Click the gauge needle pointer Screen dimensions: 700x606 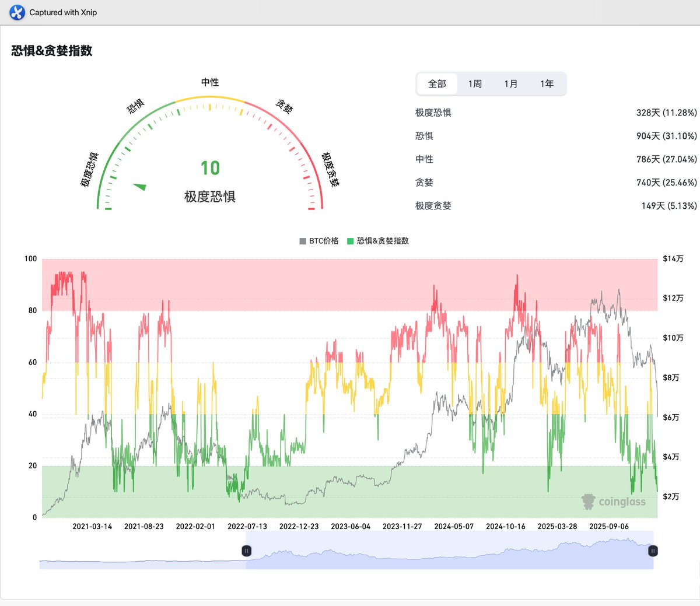pyautogui.click(x=139, y=187)
